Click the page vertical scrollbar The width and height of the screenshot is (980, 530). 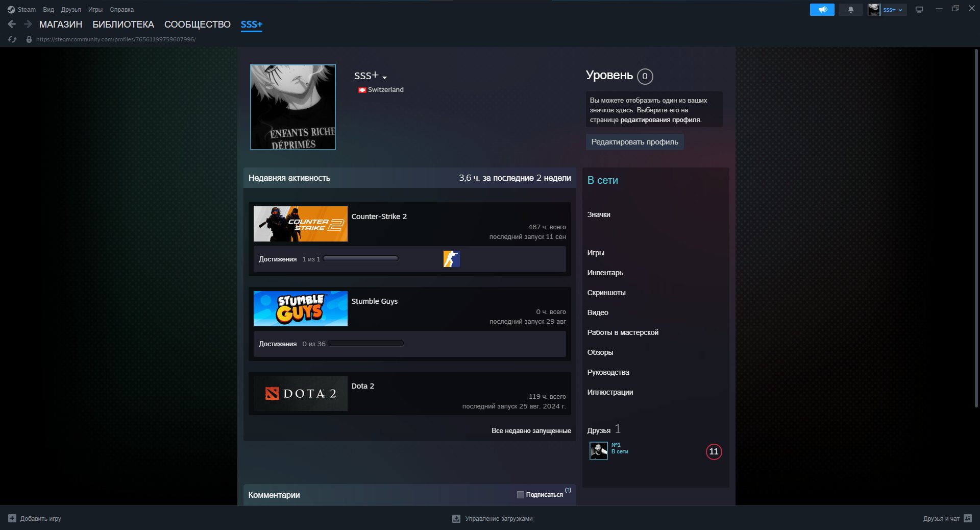(x=976, y=228)
